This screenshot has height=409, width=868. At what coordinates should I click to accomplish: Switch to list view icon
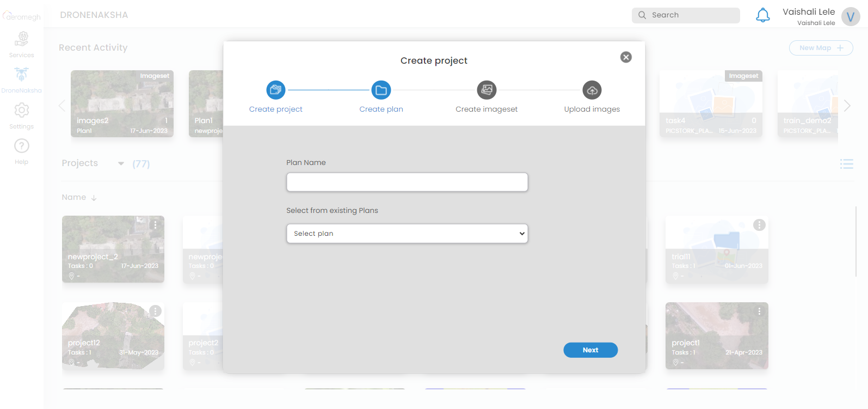846,164
